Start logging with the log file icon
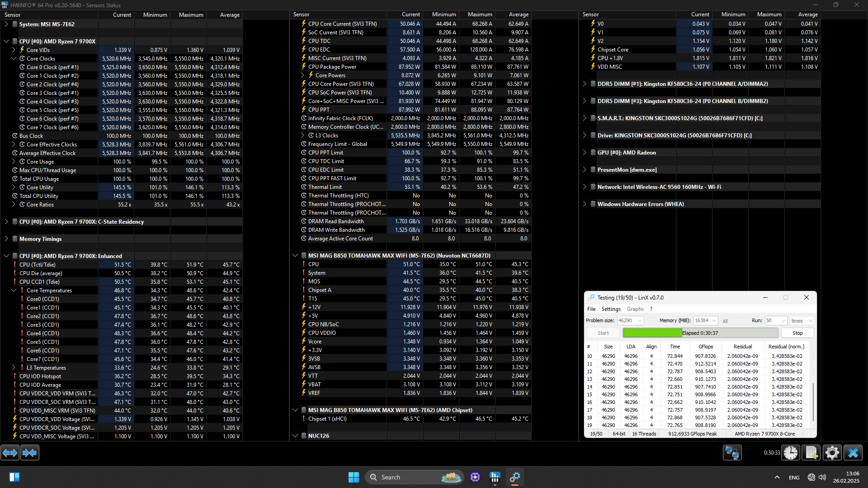 (x=811, y=452)
